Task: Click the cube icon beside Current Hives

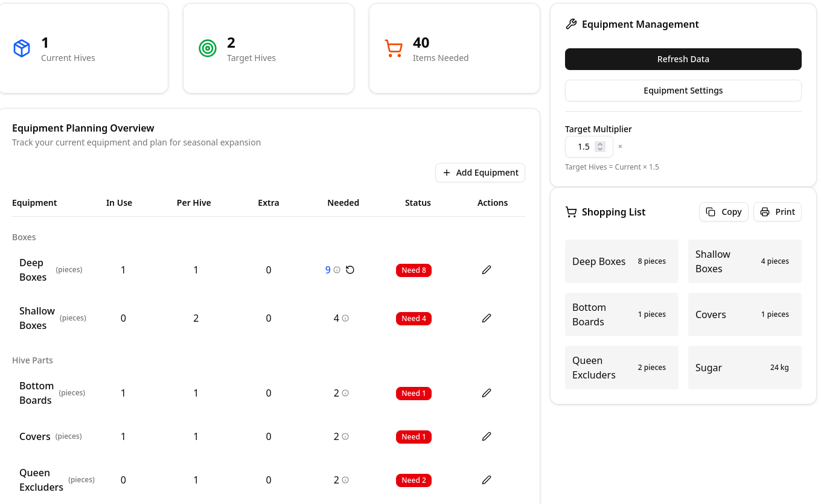Action: click(22, 48)
